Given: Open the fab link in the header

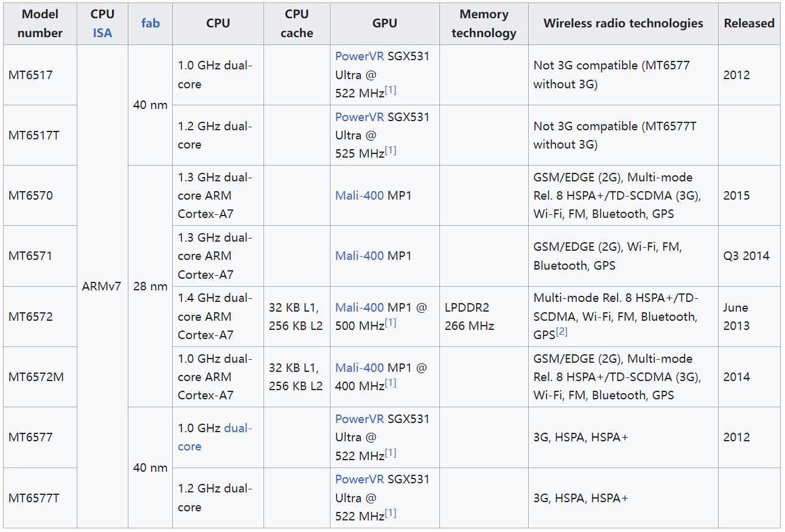Looking at the screenshot, I should click(x=150, y=23).
